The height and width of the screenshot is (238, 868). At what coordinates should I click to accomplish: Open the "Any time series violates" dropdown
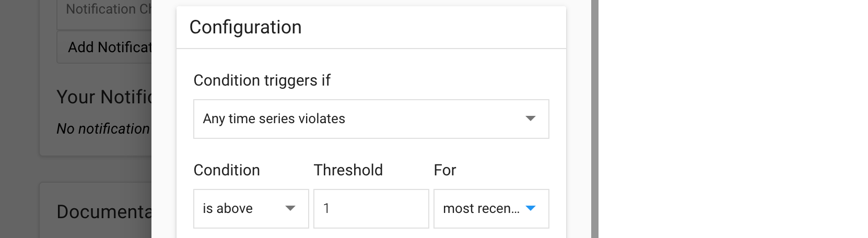point(360,119)
